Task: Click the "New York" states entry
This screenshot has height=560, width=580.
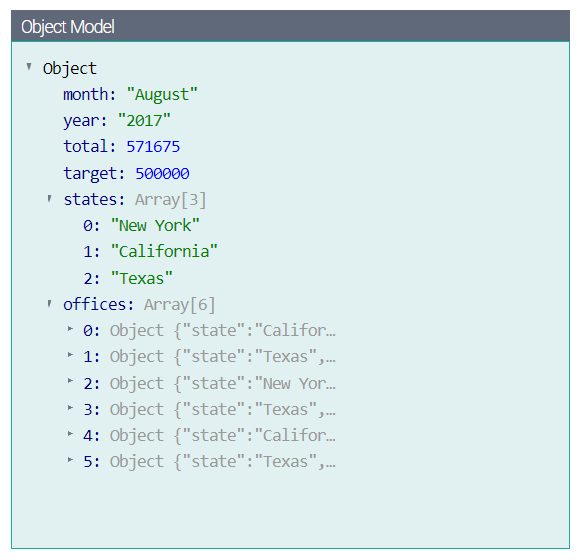Action: coord(155,226)
